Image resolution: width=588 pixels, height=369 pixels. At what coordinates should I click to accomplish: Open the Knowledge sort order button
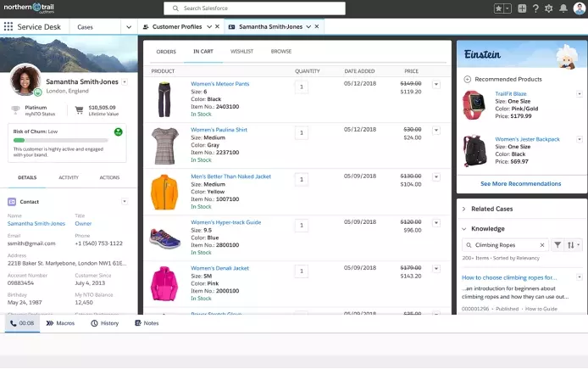pyautogui.click(x=574, y=245)
